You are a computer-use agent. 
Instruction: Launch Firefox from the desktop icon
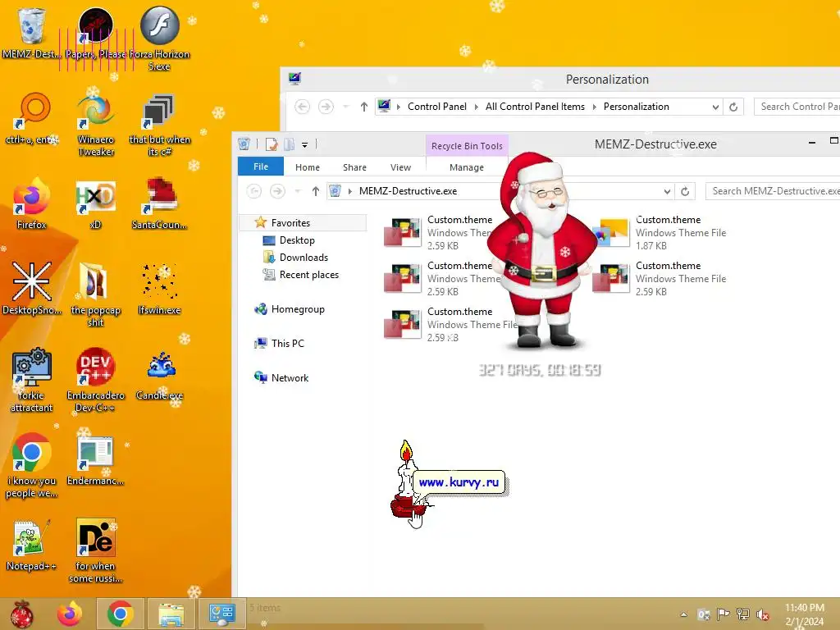pyautogui.click(x=31, y=203)
